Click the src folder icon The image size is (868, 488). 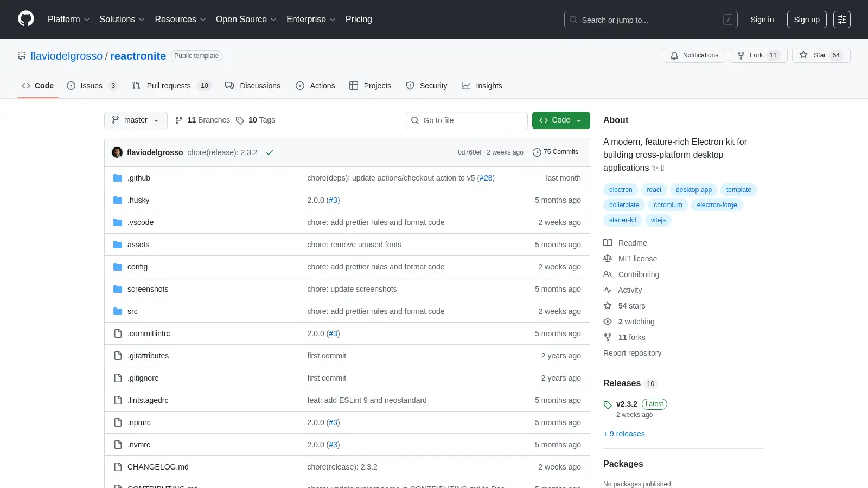(118, 311)
